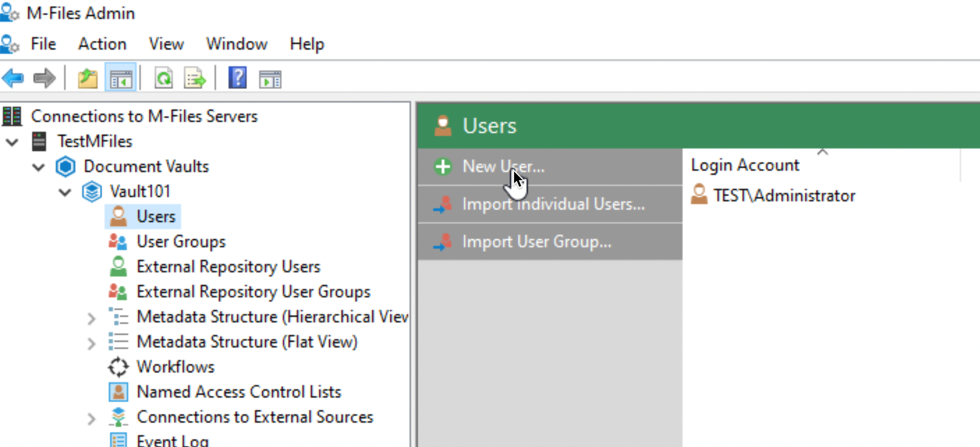Image resolution: width=980 pixels, height=447 pixels.
Task: Click the Up One Level folder icon
Action: pos(87,79)
